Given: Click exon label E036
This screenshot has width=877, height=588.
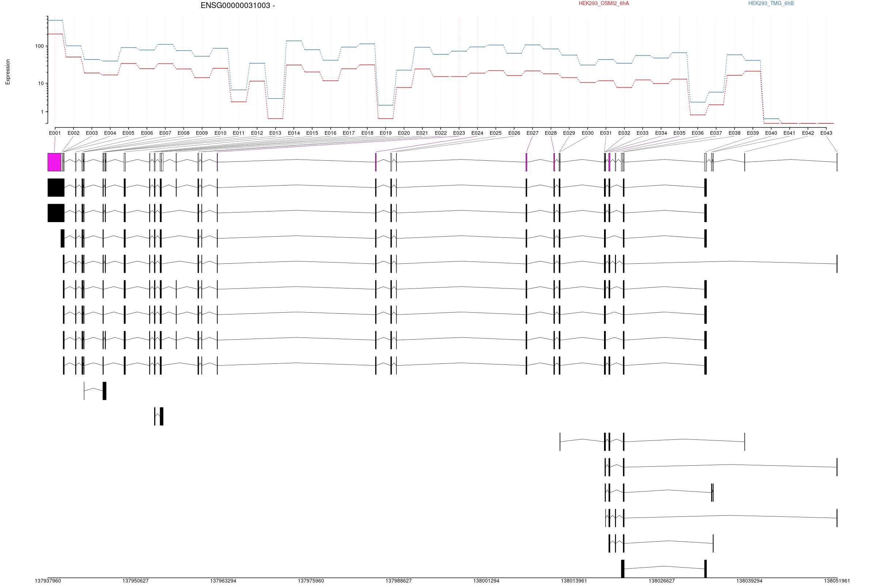Looking at the screenshot, I should [x=698, y=133].
